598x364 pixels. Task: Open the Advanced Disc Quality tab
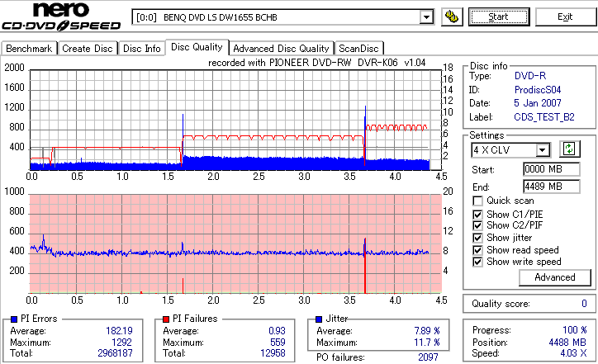pos(281,49)
